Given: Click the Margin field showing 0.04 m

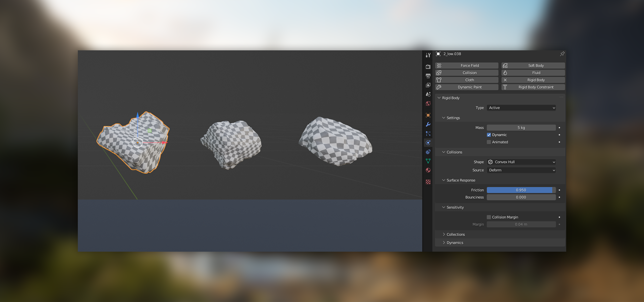Looking at the screenshot, I should coord(521,224).
